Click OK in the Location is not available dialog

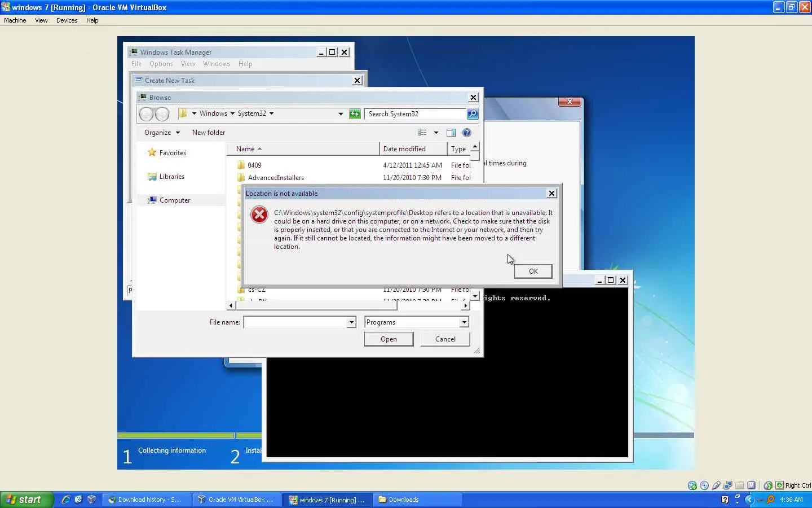pos(533,271)
